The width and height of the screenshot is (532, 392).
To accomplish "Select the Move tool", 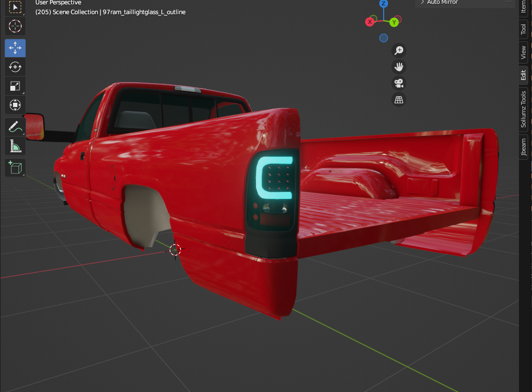I will click(x=15, y=48).
